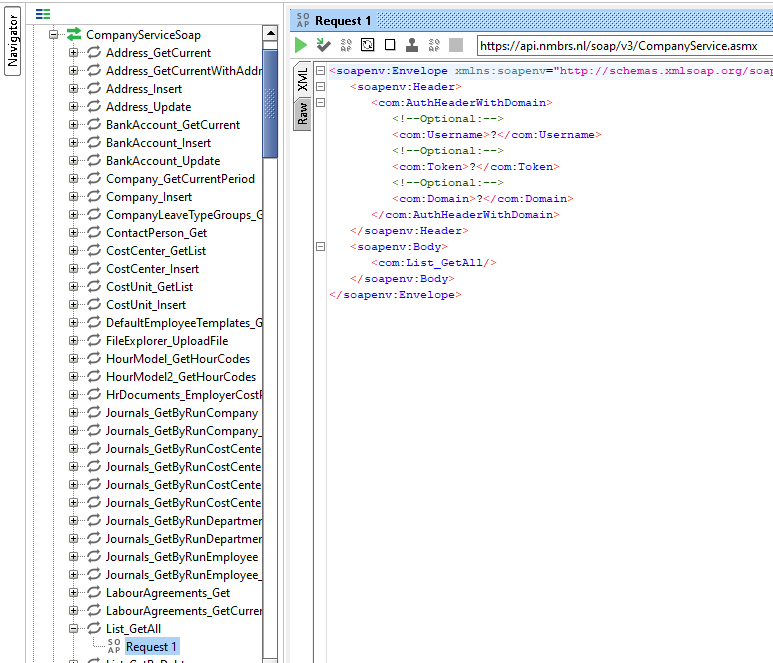Click the LabourAgreements_Get cycle icon

point(94,592)
